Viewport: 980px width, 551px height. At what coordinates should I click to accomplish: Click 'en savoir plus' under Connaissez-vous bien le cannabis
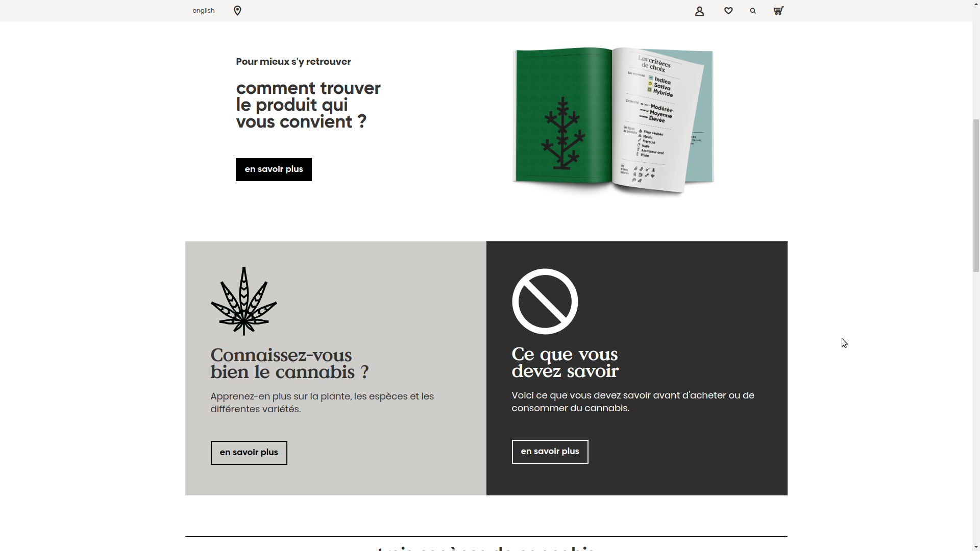point(249,453)
